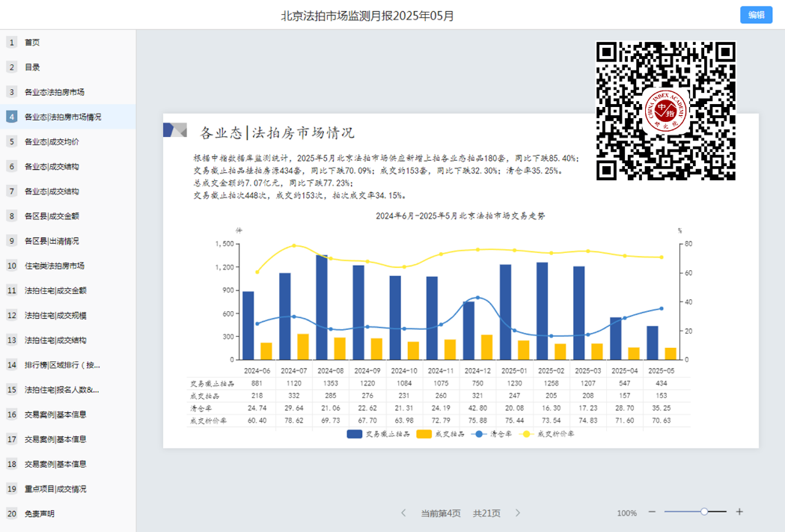Open page 10 住宅类法拍房市场
Image resolution: width=785 pixels, height=532 pixels.
[x=67, y=266]
